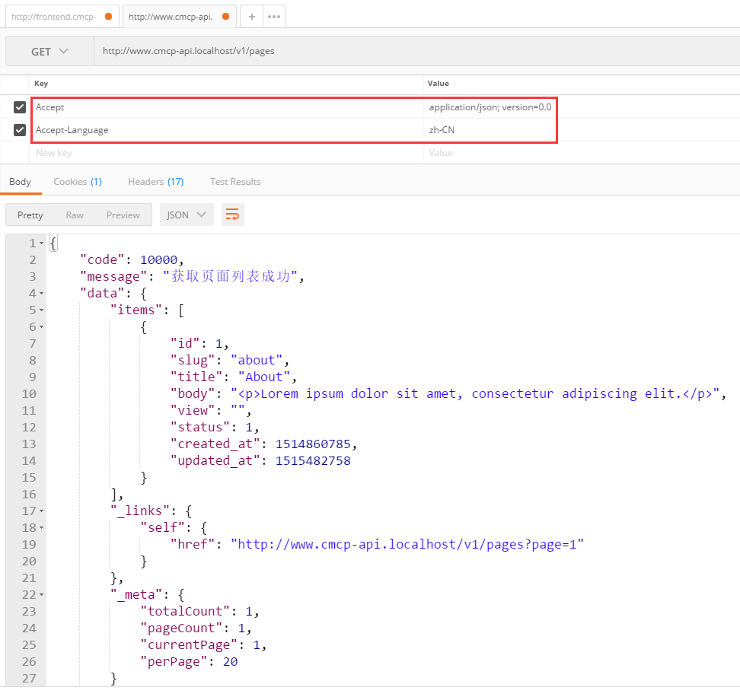The width and height of the screenshot is (740, 700).
Task: Click unsaved dot on www.cmcp-api tab
Action: click(x=225, y=16)
